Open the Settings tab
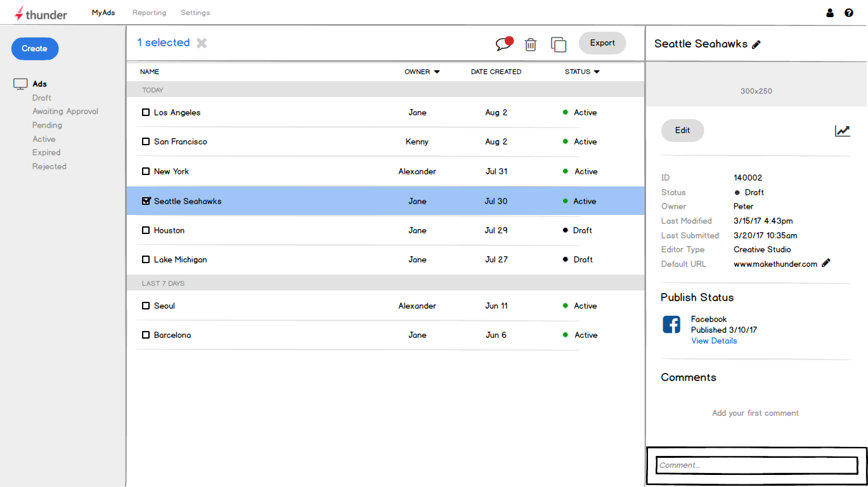 point(195,13)
